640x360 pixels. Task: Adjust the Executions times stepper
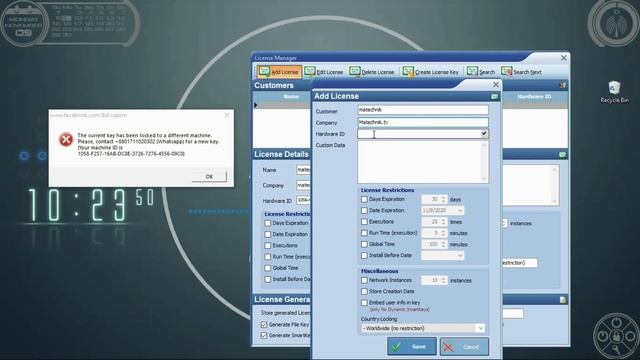[444, 222]
